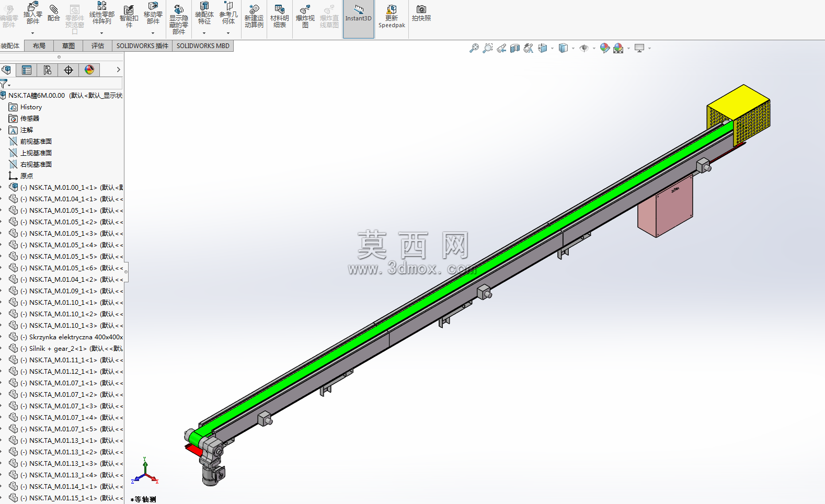Expand manager panel tabs with chevron arrow

coord(119,70)
